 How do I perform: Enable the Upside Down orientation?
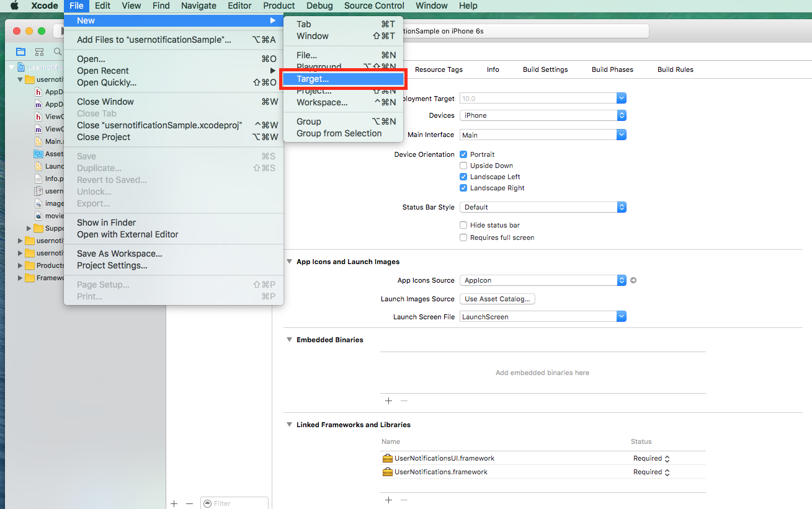point(463,166)
